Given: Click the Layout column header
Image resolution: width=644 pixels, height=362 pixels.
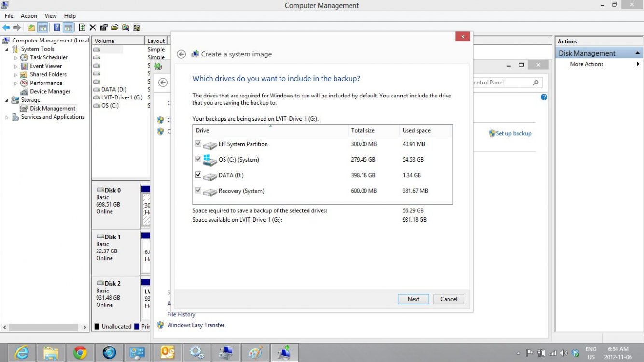Looking at the screenshot, I should coord(156,41).
